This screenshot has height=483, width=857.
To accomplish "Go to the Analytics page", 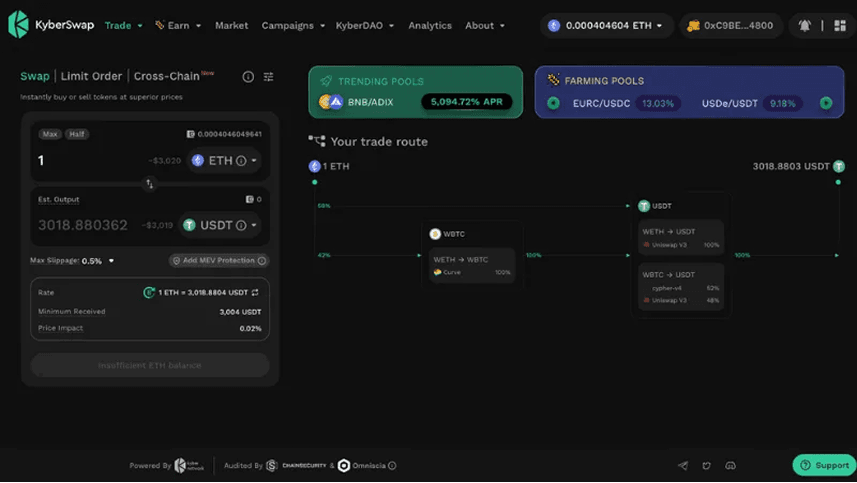I will click(430, 26).
